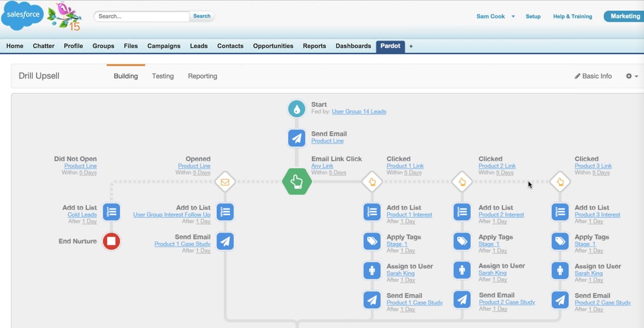Select Add to List Product 2 Interest icon

[462, 212]
